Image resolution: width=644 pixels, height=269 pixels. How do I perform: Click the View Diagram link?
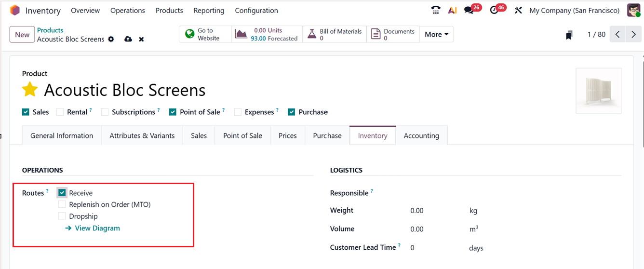coord(97,228)
